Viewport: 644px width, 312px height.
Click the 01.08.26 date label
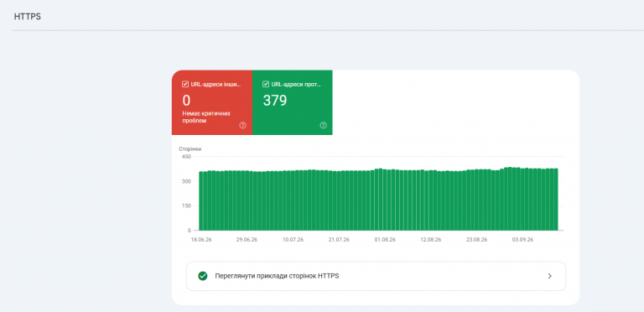coord(385,240)
